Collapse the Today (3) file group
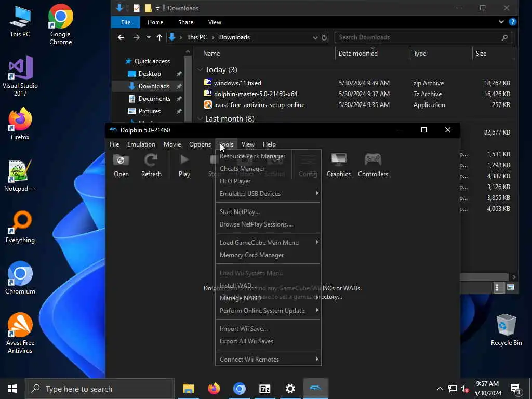 pyautogui.click(x=200, y=70)
